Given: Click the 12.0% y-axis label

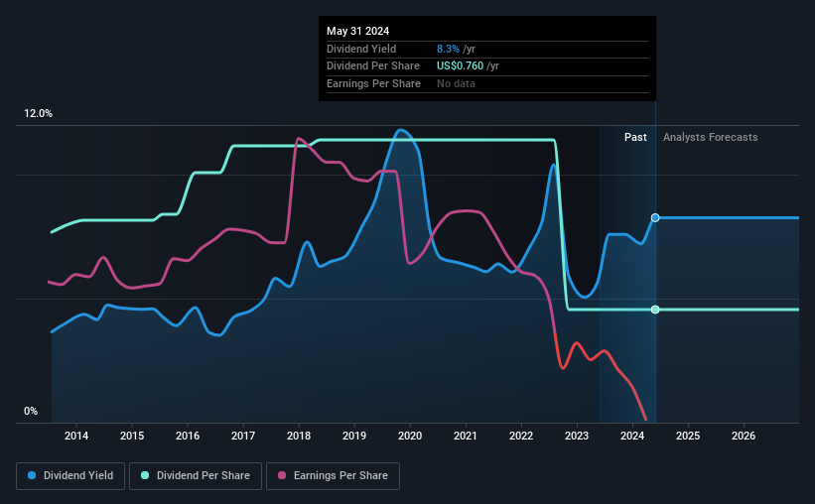Looking at the screenshot, I should point(39,114).
